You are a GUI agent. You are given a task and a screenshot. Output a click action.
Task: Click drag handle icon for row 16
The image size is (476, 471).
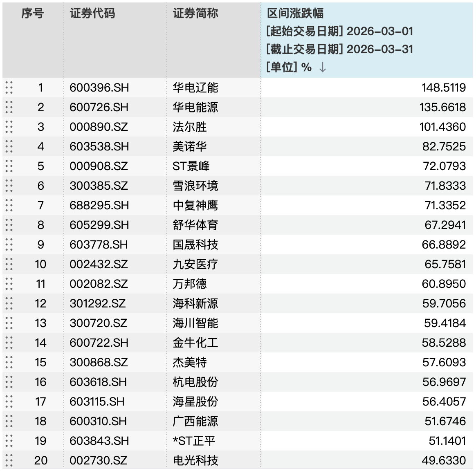(x=9, y=382)
